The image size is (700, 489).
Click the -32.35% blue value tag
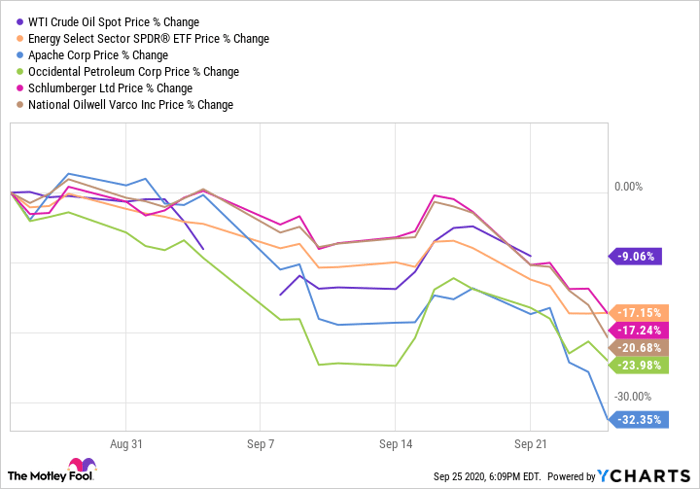click(639, 420)
